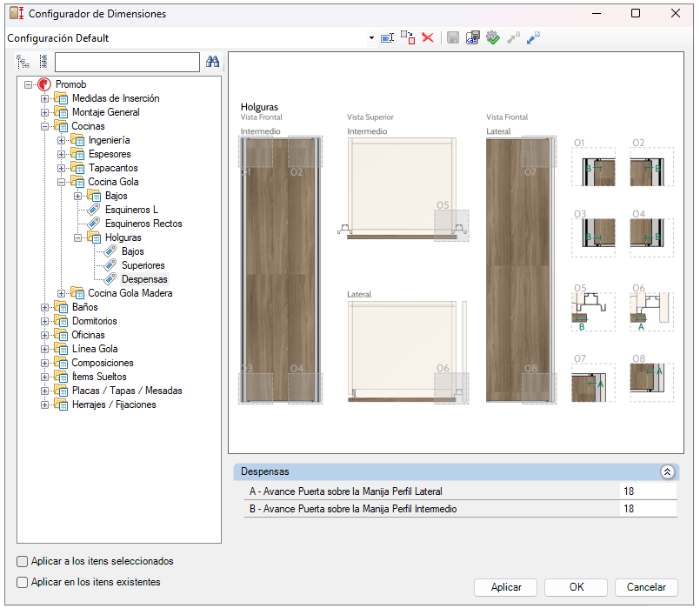Click the save-as XML floppy icon
The width and height of the screenshot is (700, 615).
[472, 37]
